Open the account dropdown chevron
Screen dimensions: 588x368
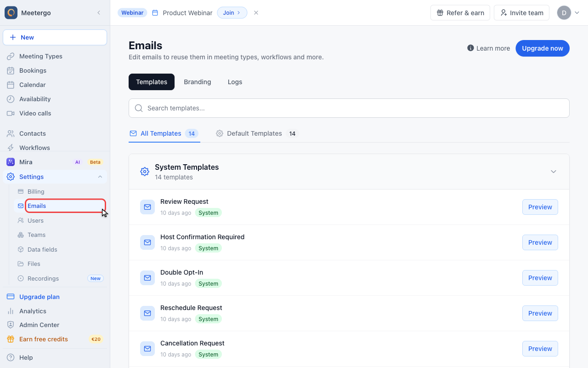pyautogui.click(x=577, y=13)
